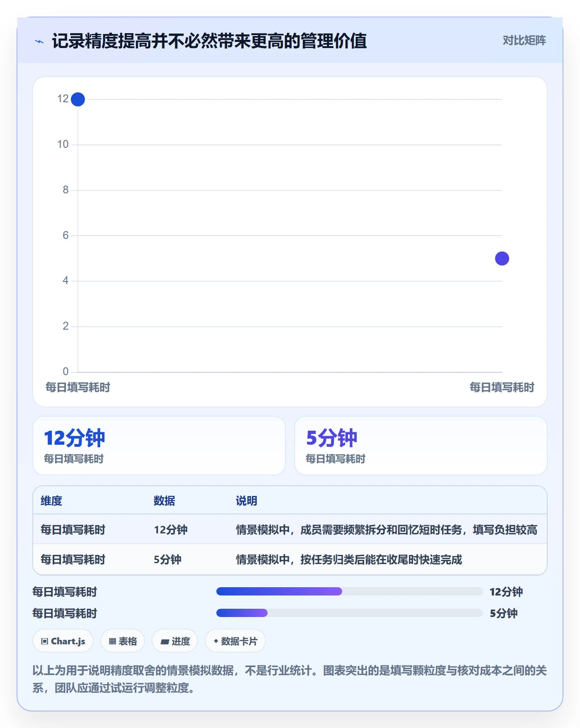Click y-axis label 0 on chart
Viewport: 580px width, 728px height.
click(x=65, y=371)
